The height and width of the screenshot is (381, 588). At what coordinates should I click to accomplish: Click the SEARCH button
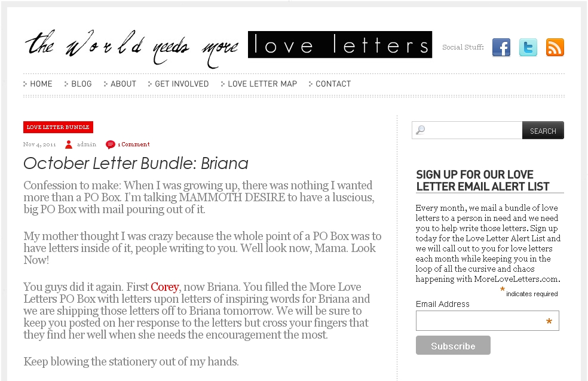click(x=543, y=130)
